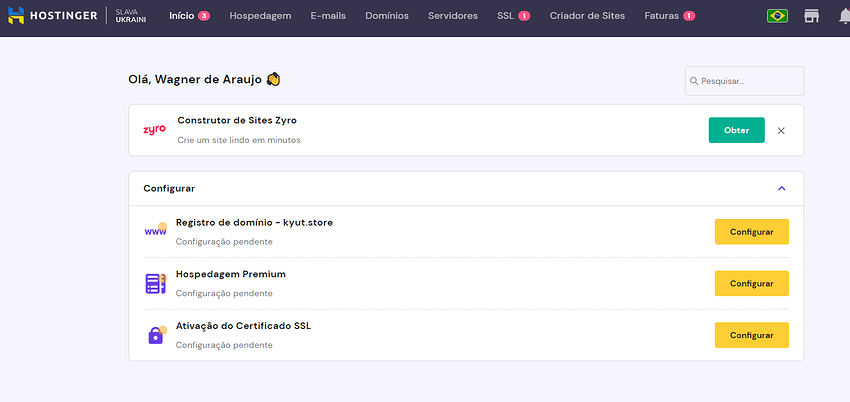Click the www domain registration icon
This screenshot has height=402, width=850.
pos(156,230)
